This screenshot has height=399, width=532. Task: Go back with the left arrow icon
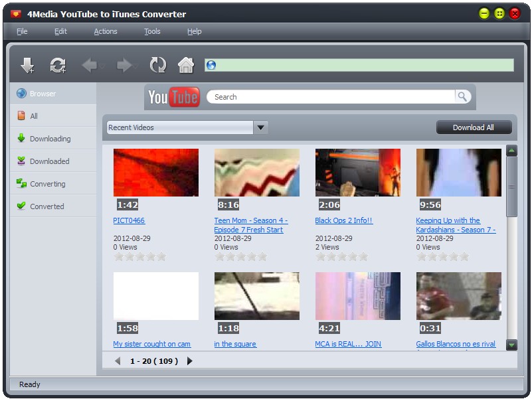90,65
